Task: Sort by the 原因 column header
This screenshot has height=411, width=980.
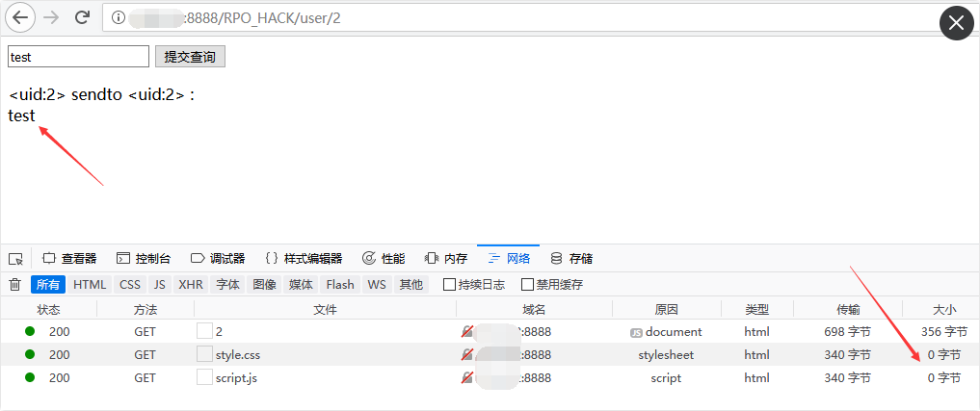Action: (666, 309)
